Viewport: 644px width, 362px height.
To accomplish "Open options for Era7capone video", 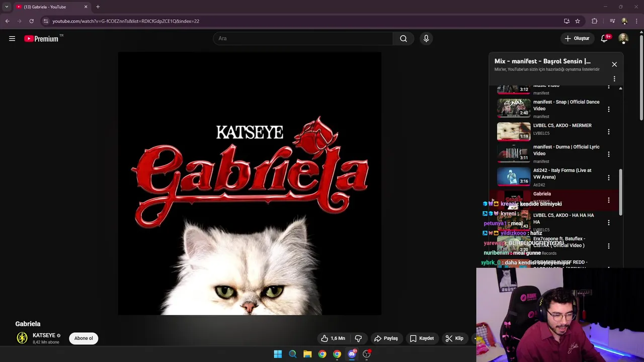I will [x=609, y=246].
